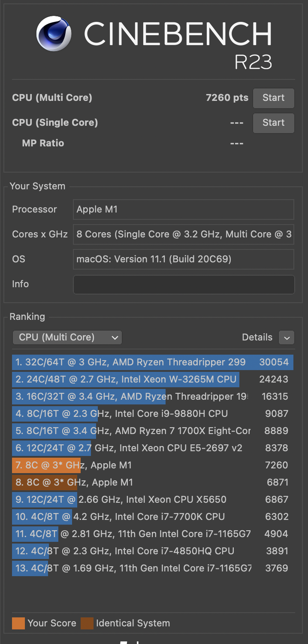Select the Xeon CPU E5-2697 v2 row

coord(153,448)
